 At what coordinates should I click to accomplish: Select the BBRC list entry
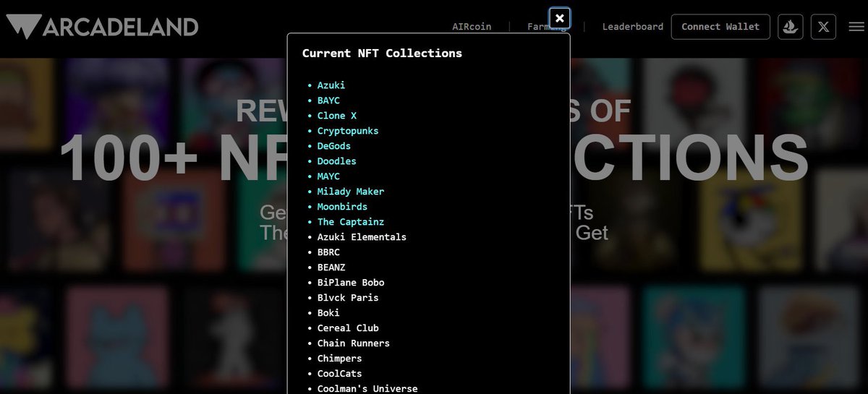[328, 252]
